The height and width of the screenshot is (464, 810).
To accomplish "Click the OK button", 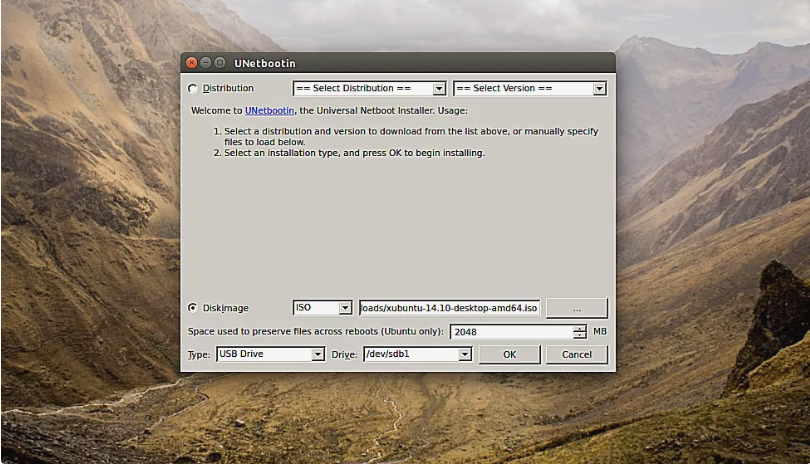I will (509, 354).
